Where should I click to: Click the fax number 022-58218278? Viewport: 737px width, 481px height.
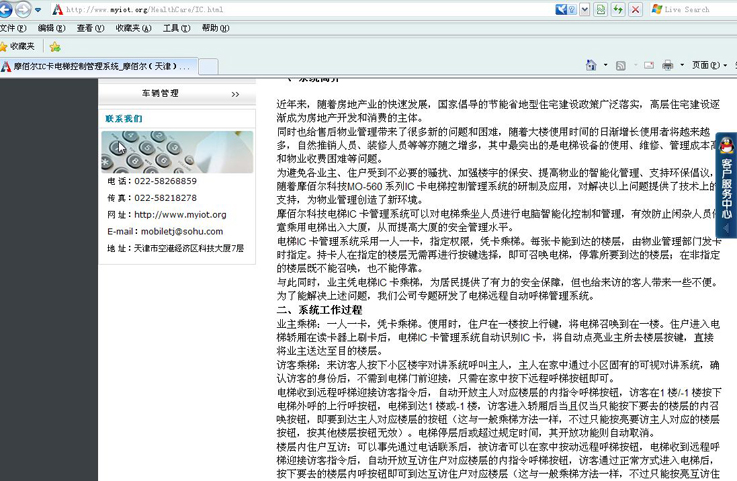(165, 198)
